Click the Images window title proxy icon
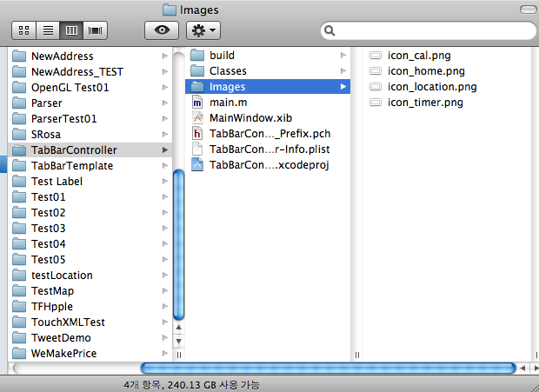 (x=170, y=10)
